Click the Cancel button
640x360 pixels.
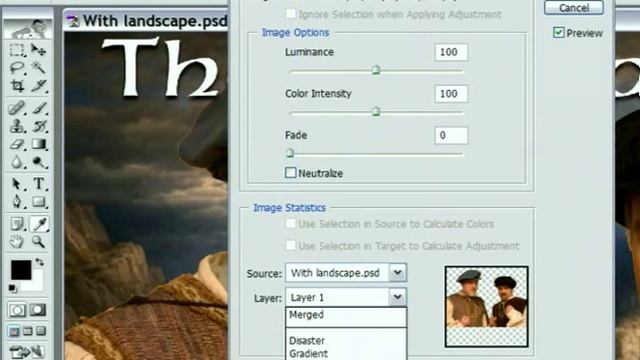coord(573,8)
